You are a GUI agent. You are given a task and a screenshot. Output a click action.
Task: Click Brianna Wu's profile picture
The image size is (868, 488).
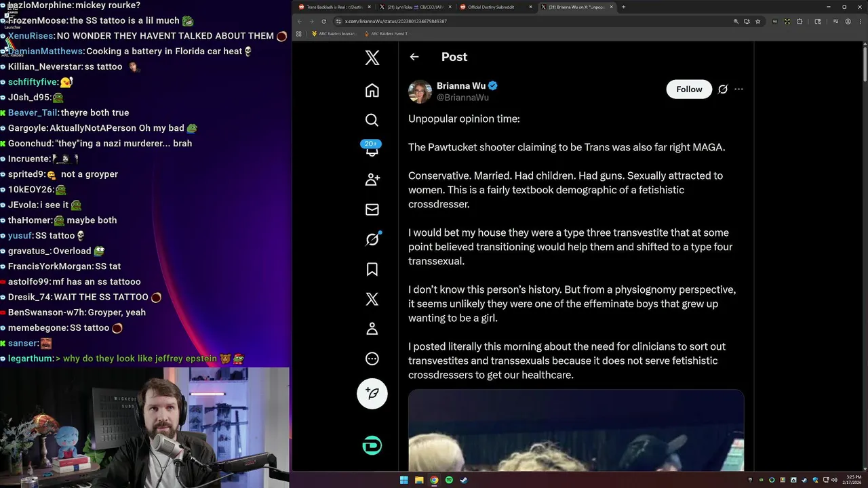(420, 91)
